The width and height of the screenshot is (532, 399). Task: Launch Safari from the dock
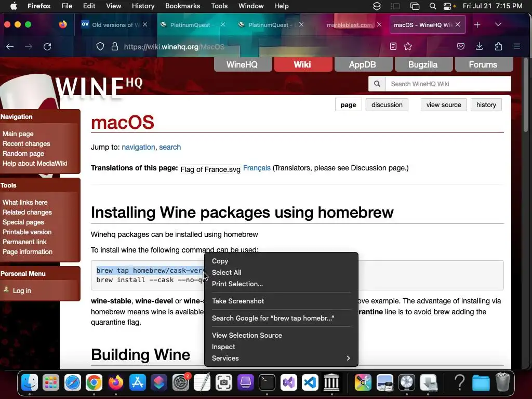click(x=73, y=382)
